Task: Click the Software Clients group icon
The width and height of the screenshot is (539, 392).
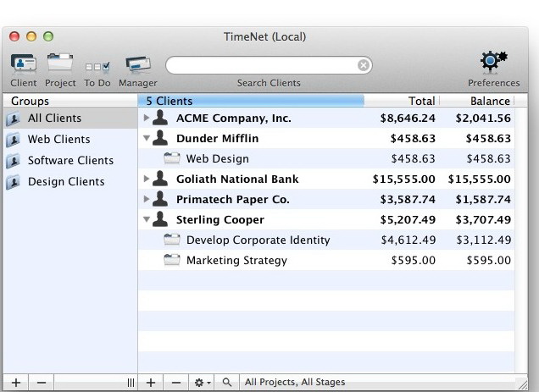Action: click(x=13, y=161)
